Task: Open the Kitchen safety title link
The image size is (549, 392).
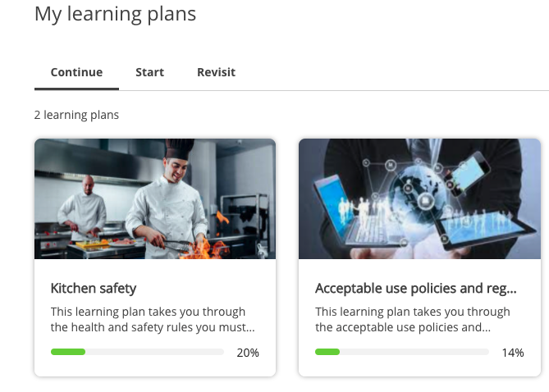Action: (x=94, y=288)
